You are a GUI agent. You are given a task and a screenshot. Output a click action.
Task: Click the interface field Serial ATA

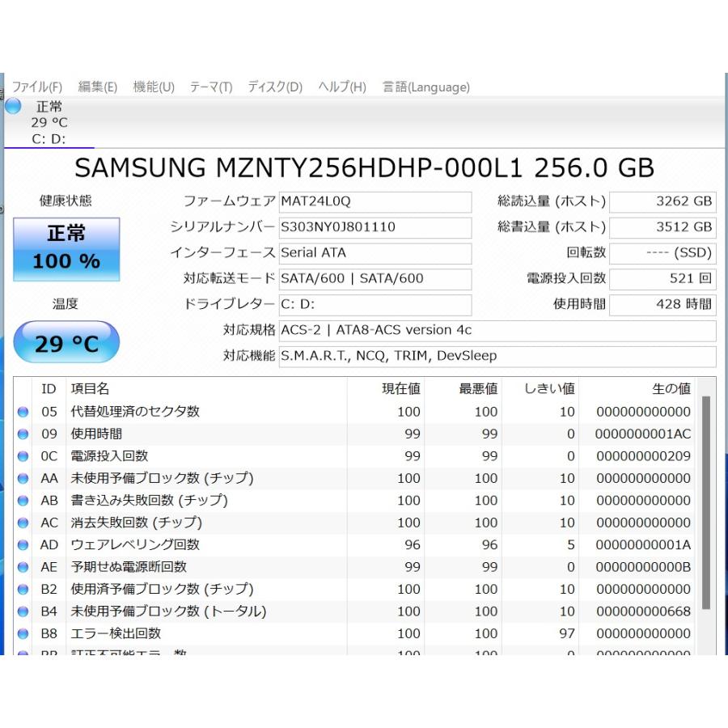tap(375, 253)
